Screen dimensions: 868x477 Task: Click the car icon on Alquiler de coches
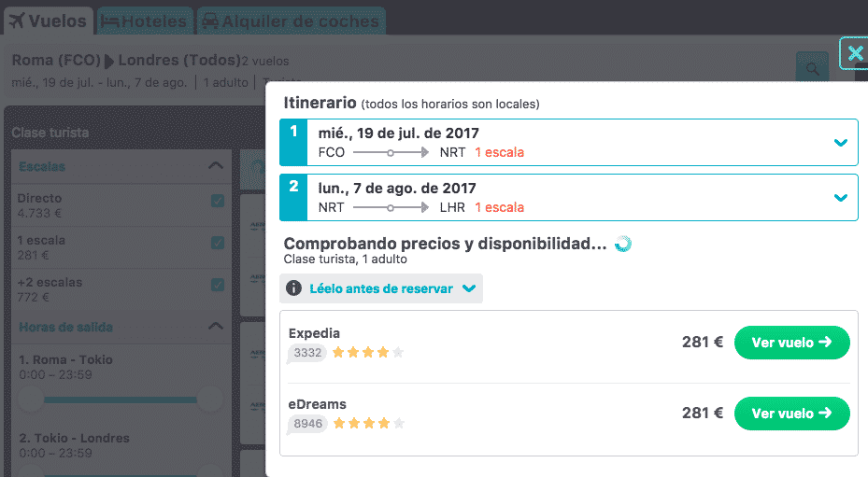(x=210, y=21)
